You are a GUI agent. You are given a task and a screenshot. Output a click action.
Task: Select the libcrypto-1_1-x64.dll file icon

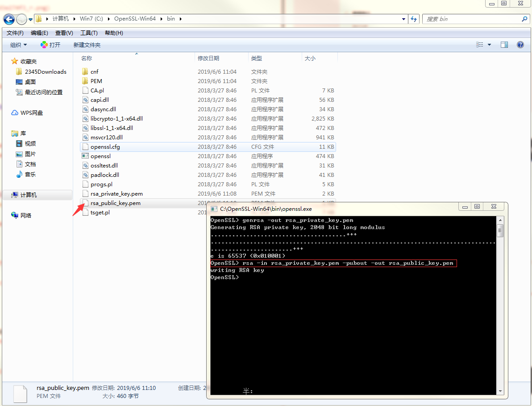click(x=85, y=119)
